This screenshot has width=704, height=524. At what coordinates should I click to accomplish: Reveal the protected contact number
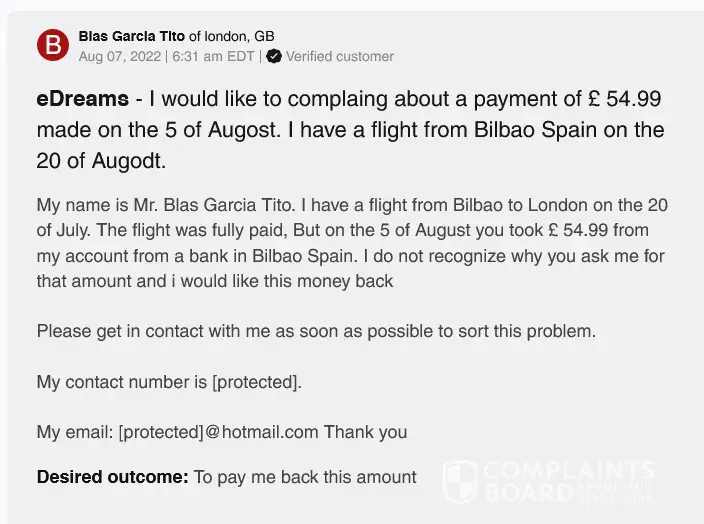[x=256, y=382]
